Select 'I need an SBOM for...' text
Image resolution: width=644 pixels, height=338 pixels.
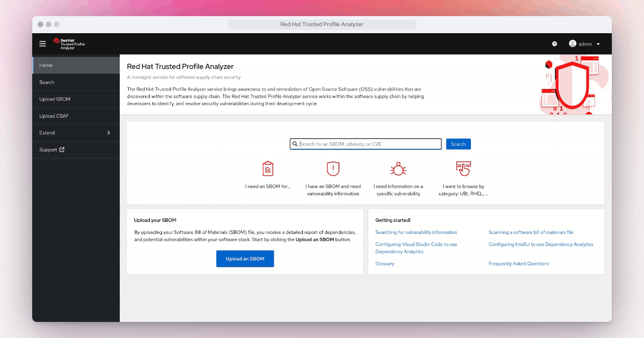268,187
